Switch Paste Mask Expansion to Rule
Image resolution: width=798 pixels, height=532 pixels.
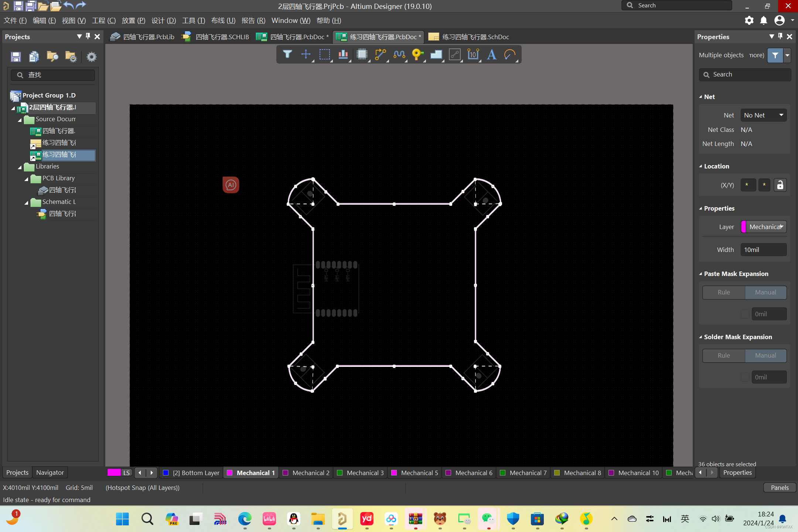pos(723,292)
